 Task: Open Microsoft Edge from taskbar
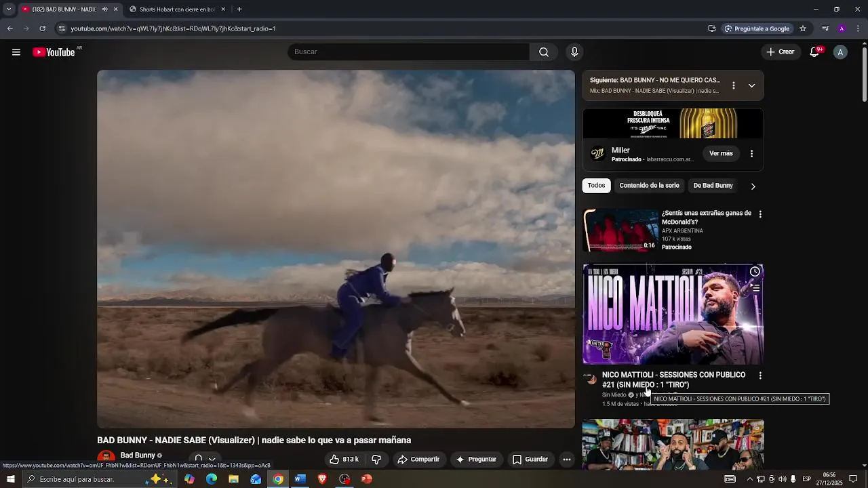click(212, 479)
